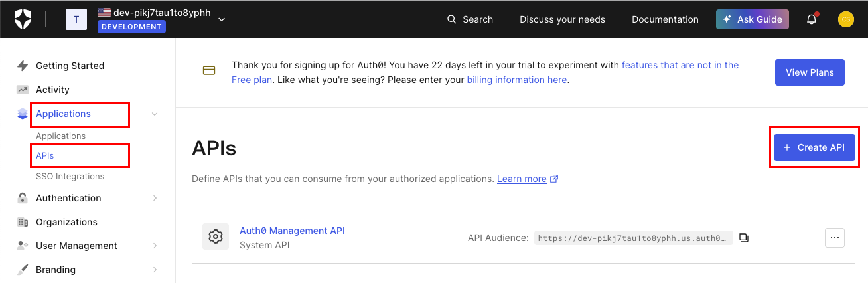Copy the API Audience value
Image resolution: width=868 pixels, height=283 pixels.
(x=744, y=238)
